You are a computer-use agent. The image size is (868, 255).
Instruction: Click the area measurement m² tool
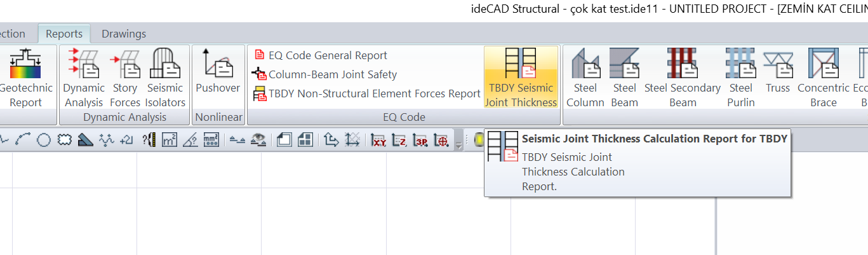tap(170, 141)
